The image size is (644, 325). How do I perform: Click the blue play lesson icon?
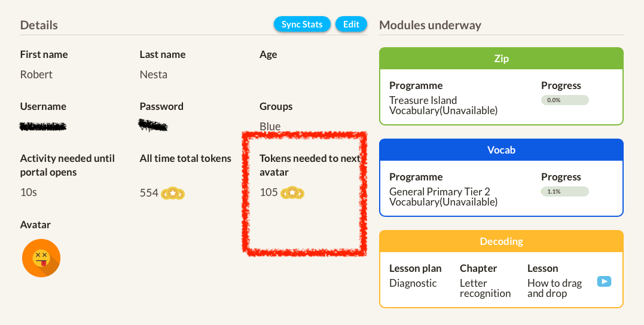pyautogui.click(x=604, y=281)
